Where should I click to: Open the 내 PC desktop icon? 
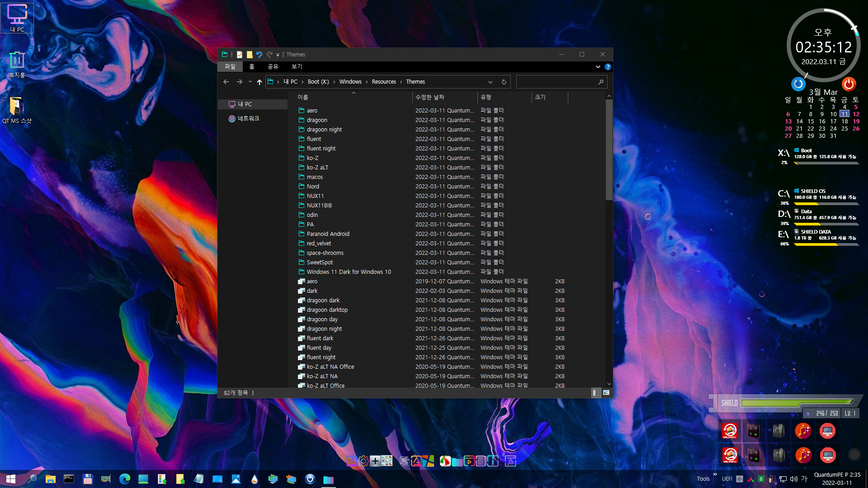17,18
